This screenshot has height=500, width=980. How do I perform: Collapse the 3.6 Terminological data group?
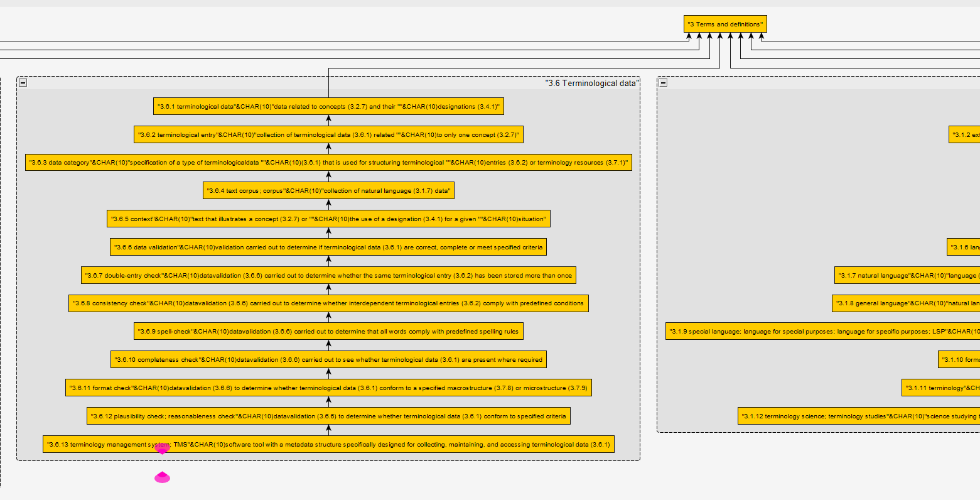pyautogui.click(x=23, y=82)
